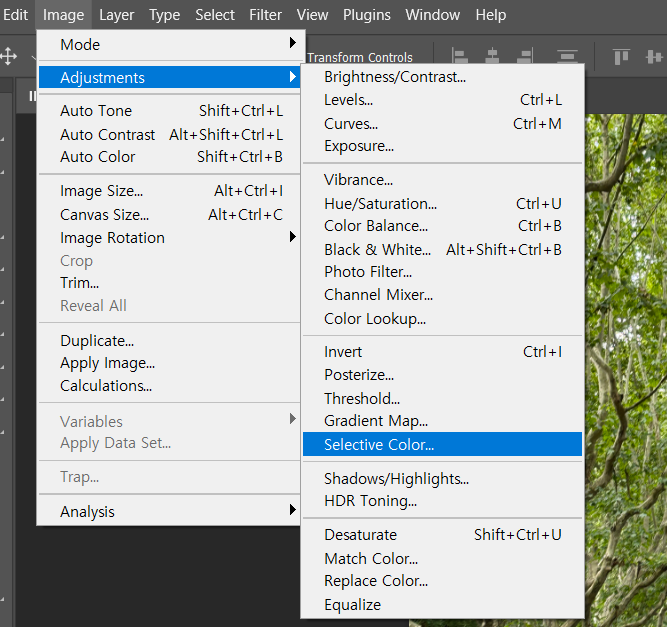Open the Window menu
The height and width of the screenshot is (627, 667).
[433, 15]
